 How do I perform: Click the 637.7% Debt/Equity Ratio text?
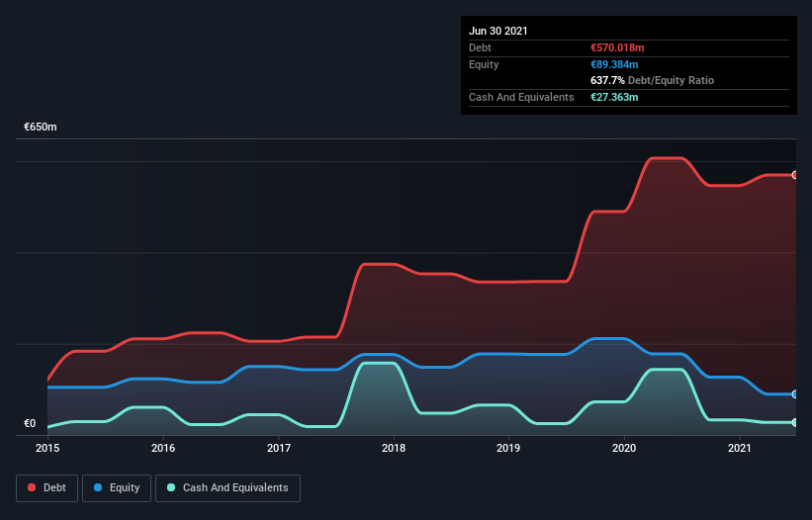652,80
